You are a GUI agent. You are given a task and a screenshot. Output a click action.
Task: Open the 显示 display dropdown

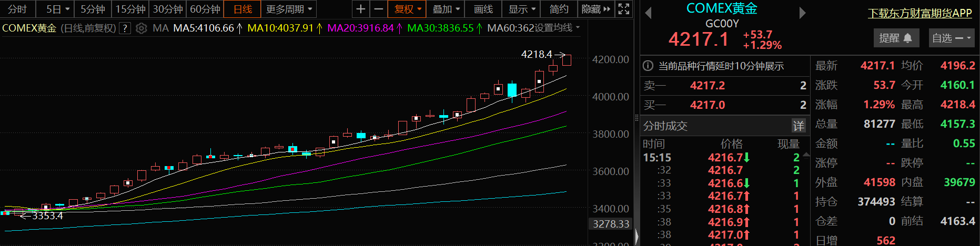521,9
